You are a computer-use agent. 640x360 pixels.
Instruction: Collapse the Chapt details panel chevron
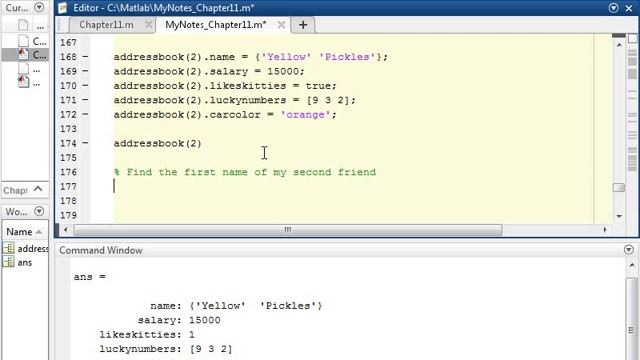point(38,189)
